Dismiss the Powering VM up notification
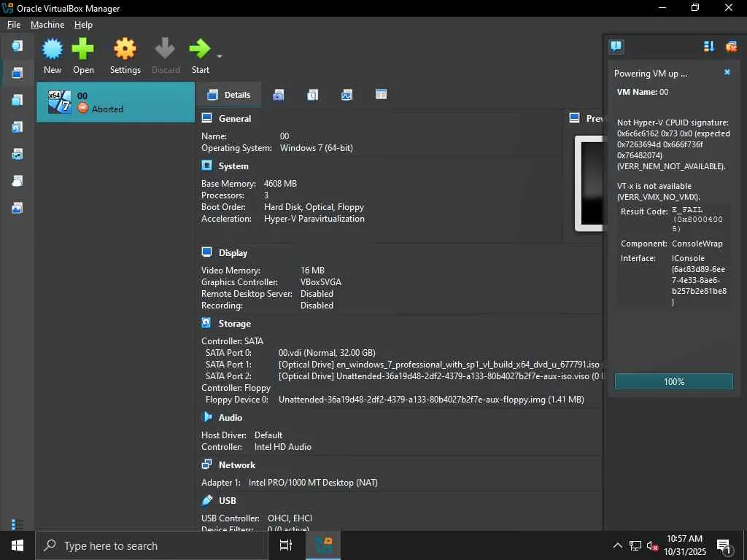747x560 pixels. (727, 72)
